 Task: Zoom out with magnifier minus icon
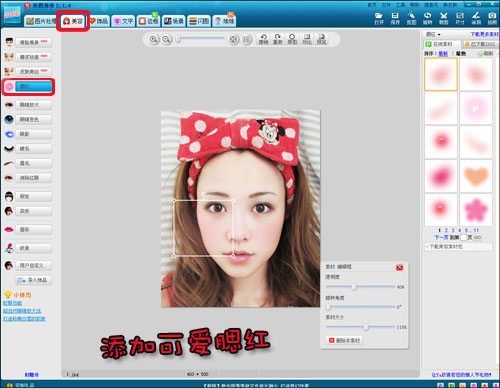[x=166, y=40]
